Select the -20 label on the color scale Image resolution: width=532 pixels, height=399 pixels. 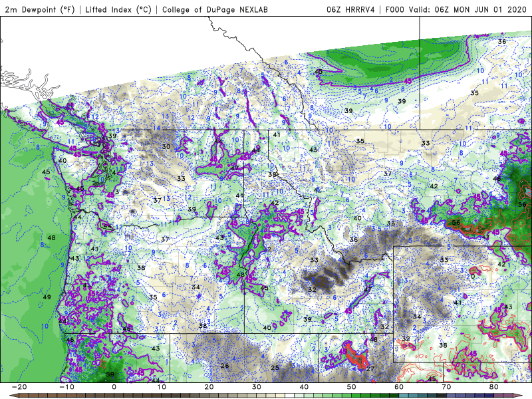pos(19,387)
